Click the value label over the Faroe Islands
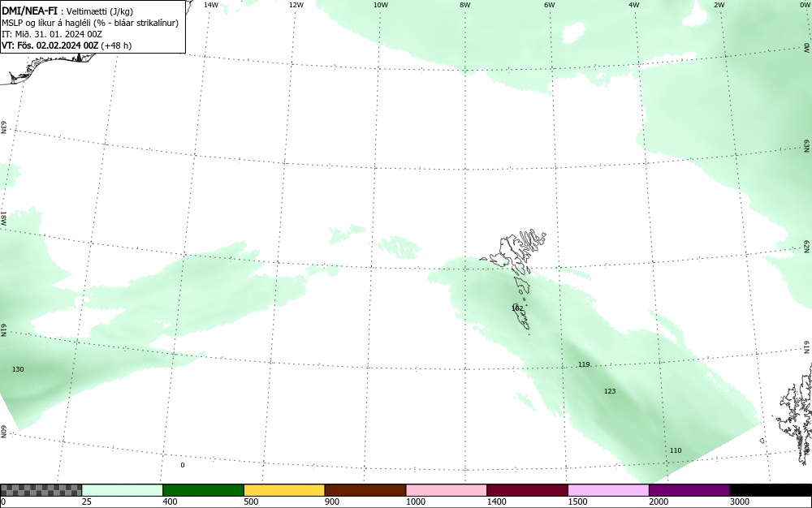This screenshot has width=812, height=508. pyautogui.click(x=517, y=308)
